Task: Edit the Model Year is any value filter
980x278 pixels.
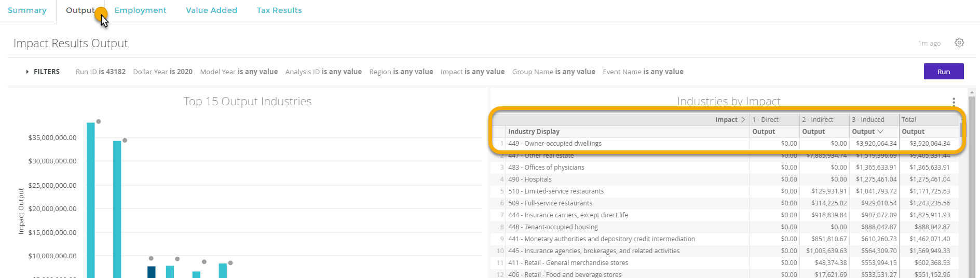Action: pos(239,72)
